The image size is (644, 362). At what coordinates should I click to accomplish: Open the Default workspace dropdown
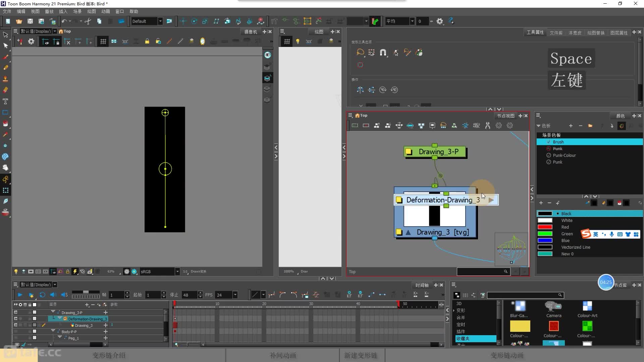coord(160,21)
